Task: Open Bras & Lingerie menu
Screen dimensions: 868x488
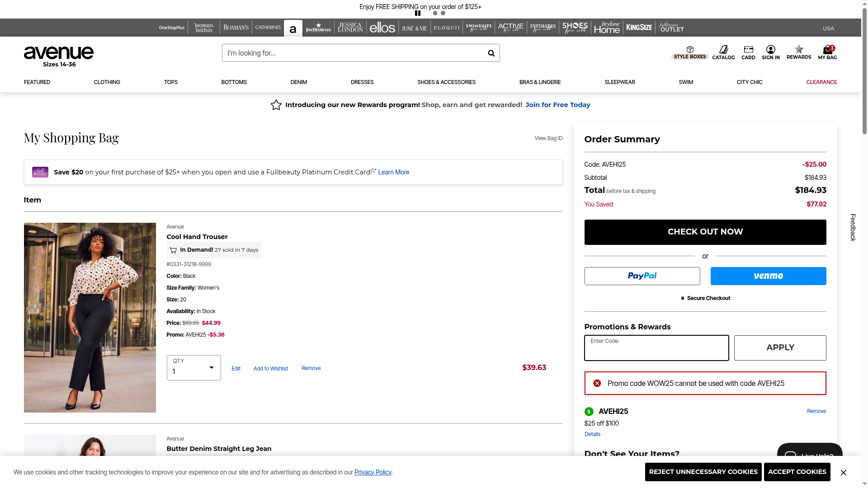Action: tap(540, 82)
